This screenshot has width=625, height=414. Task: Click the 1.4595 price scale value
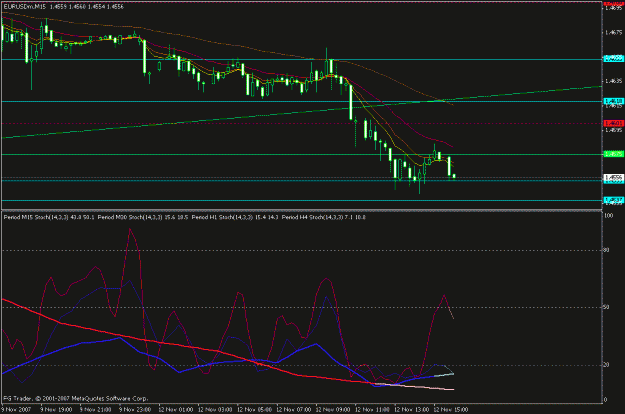(614, 130)
